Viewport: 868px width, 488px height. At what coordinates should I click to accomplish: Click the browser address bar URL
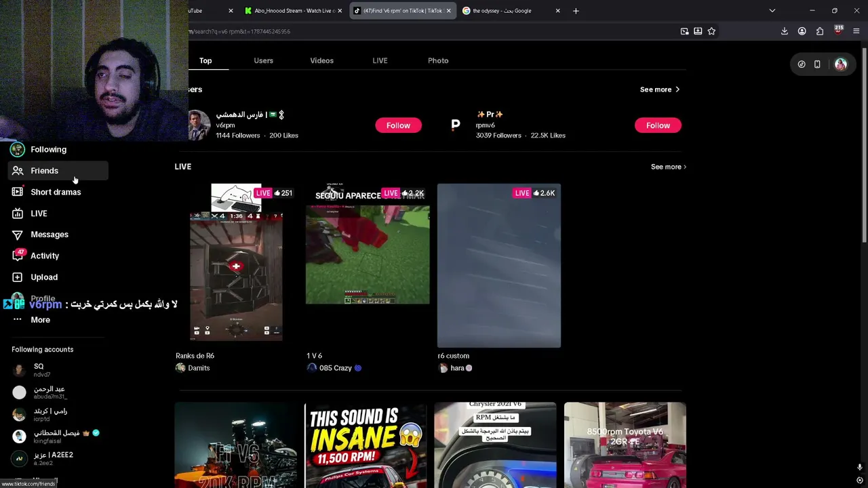[x=239, y=31]
